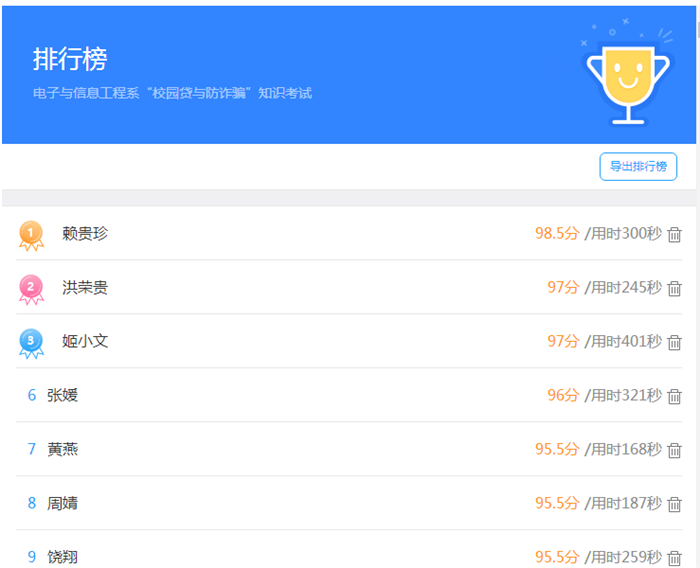Click the trash icon beside 张媛's score

[x=674, y=397]
